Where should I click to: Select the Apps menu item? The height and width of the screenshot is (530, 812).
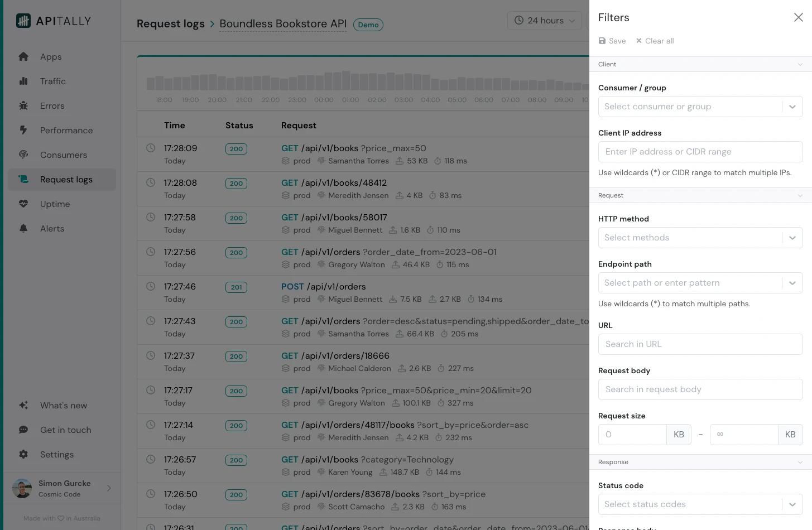coord(51,57)
